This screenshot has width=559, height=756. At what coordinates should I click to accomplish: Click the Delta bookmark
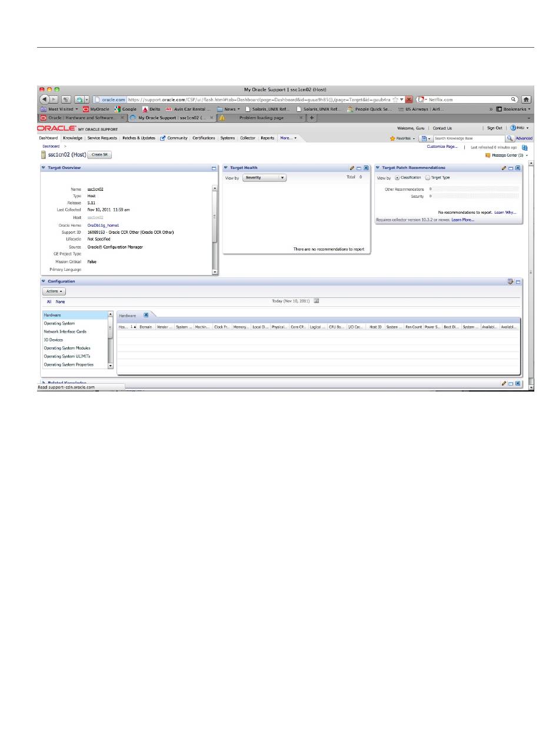point(151,109)
